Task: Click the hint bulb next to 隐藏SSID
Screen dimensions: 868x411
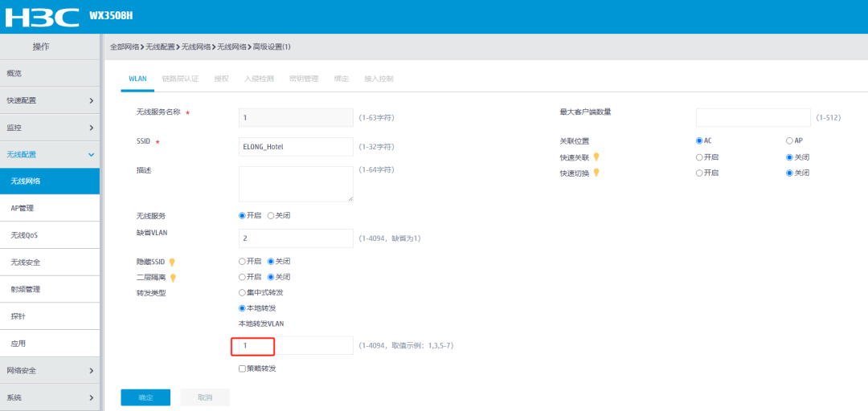Action: (x=172, y=262)
